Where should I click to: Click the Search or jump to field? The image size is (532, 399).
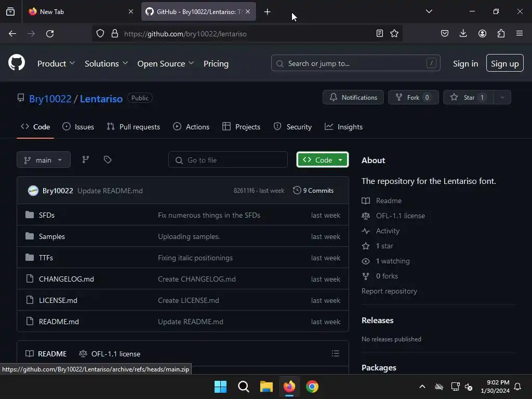coord(355,63)
